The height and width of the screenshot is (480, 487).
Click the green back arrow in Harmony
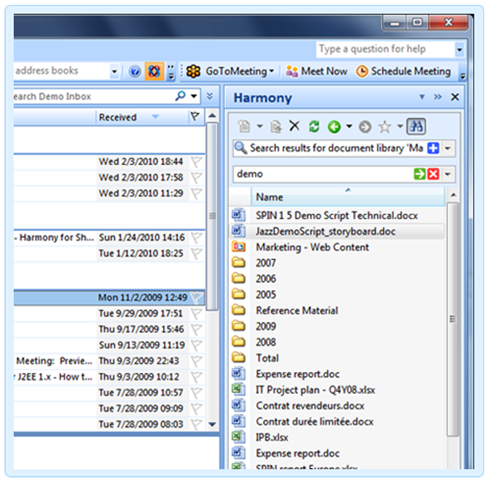(x=334, y=127)
